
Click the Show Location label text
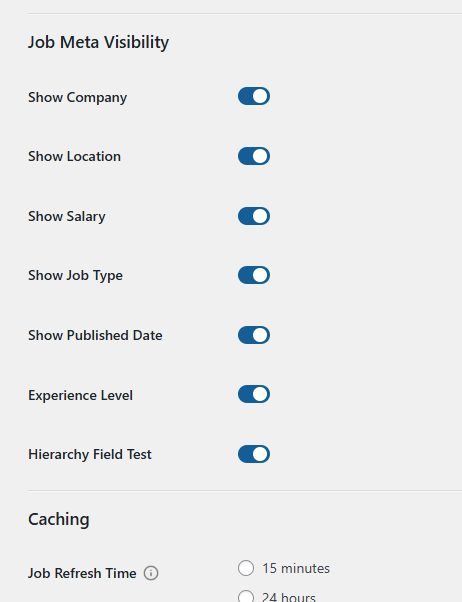[x=75, y=156]
